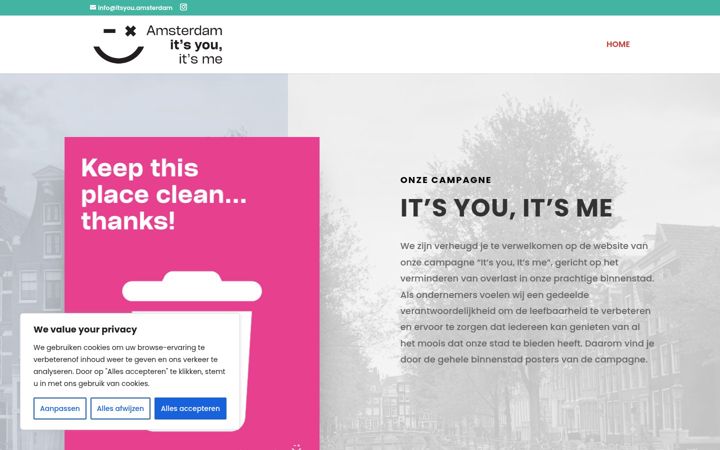The width and height of the screenshot is (720, 450).
Task: Select the 'We value your privacy' heading
Action: 85,329
